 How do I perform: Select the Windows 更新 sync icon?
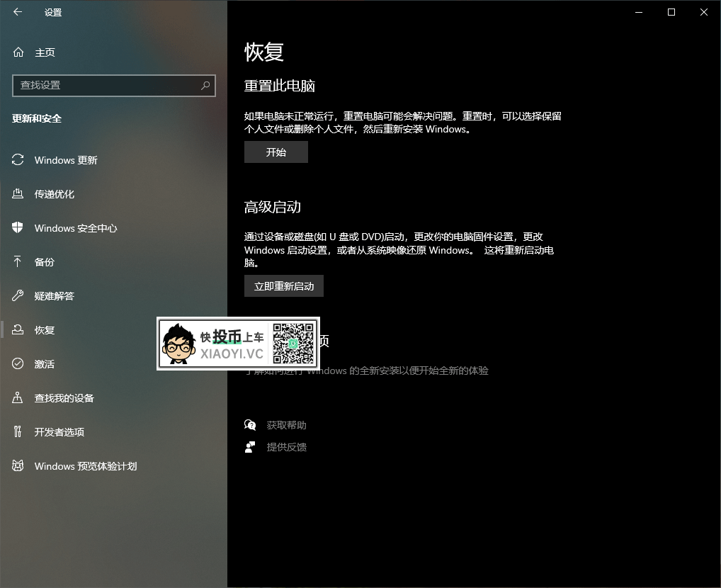18,159
